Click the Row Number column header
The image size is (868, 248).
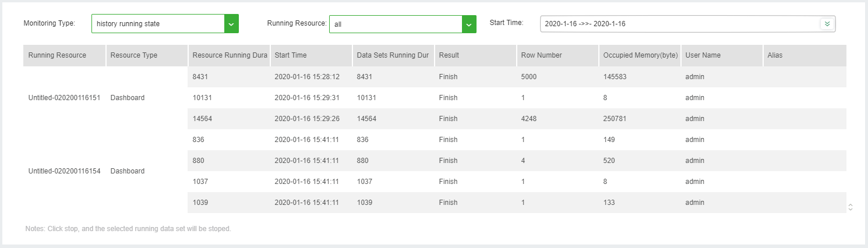tap(557, 55)
